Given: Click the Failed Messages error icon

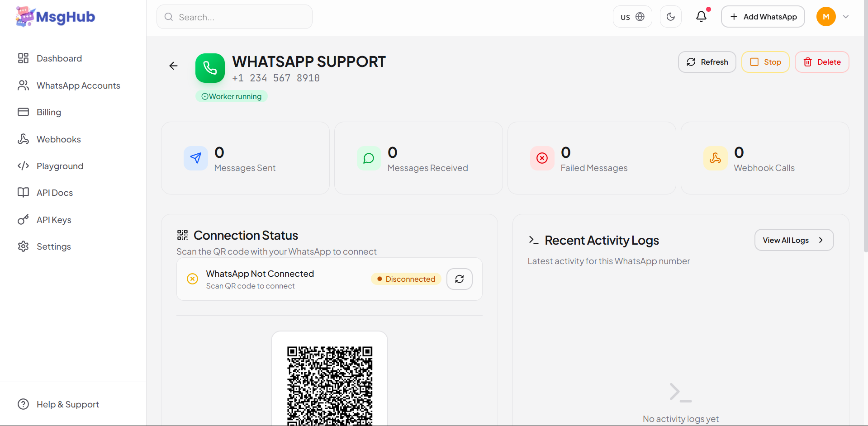Looking at the screenshot, I should tap(542, 158).
